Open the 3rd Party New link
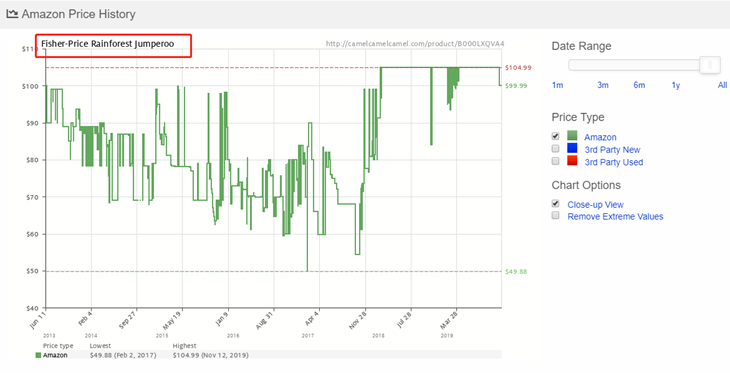 click(612, 150)
